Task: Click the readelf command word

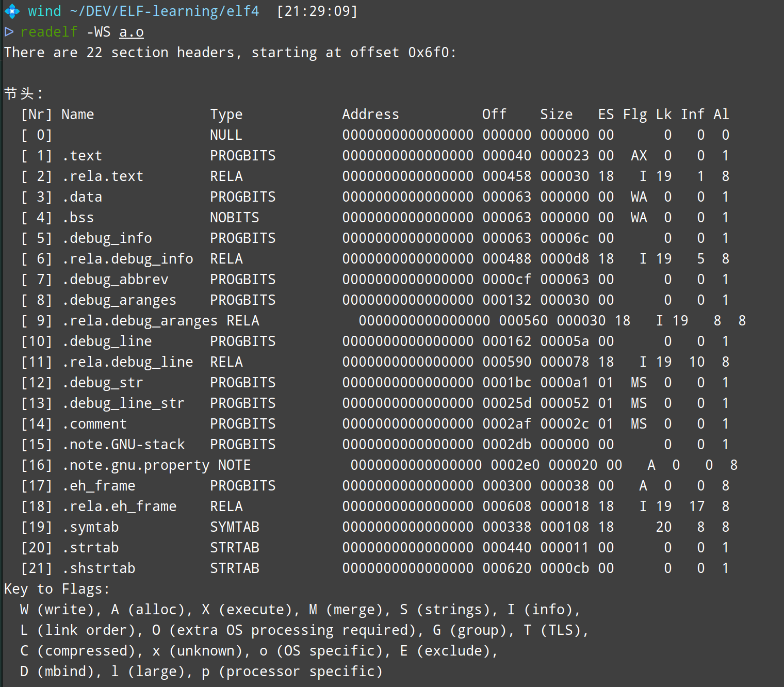Action: pyautogui.click(x=49, y=32)
